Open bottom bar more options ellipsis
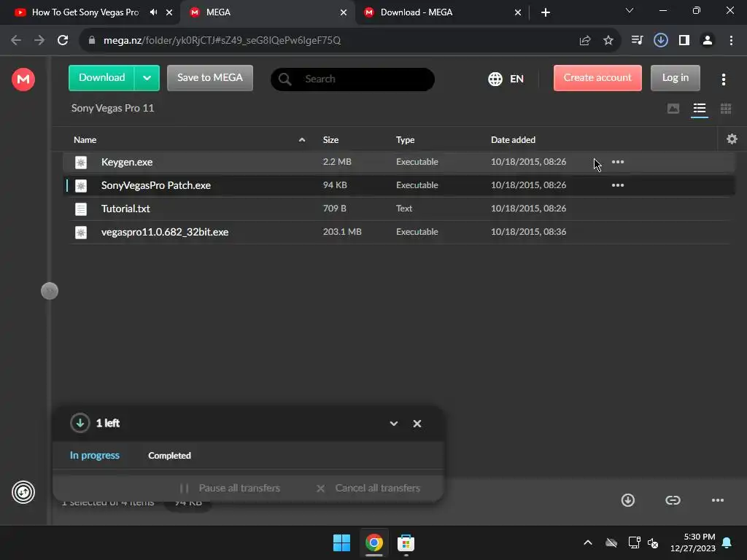747x560 pixels. click(718, 500)
